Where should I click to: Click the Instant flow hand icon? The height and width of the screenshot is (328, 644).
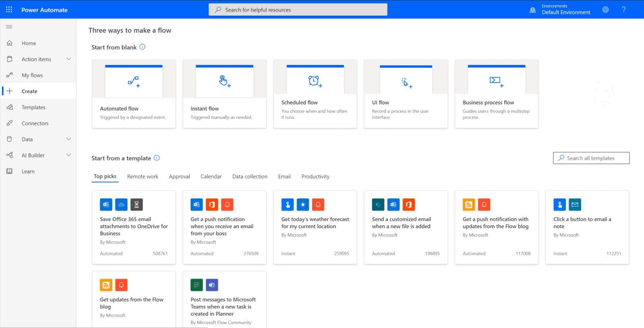point(225,81)
